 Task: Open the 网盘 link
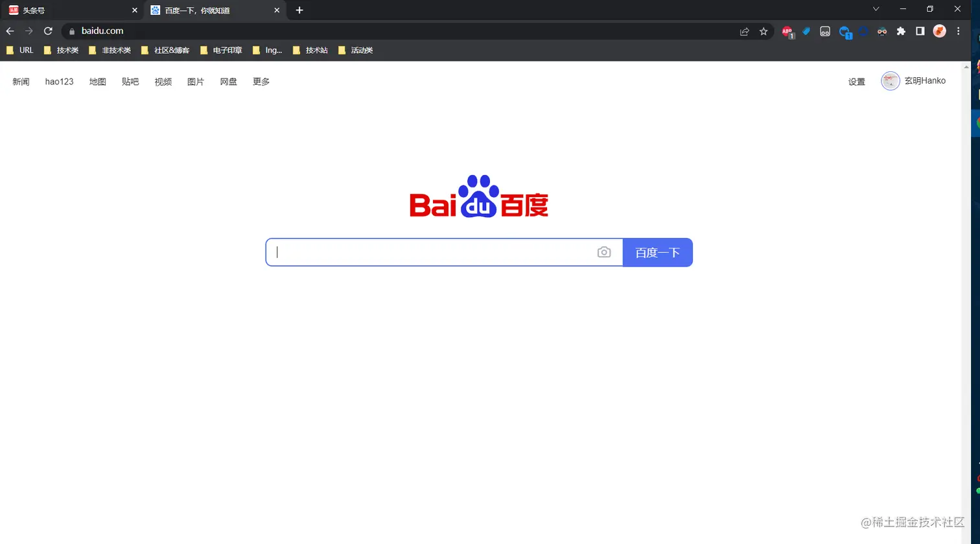(229, 82)
